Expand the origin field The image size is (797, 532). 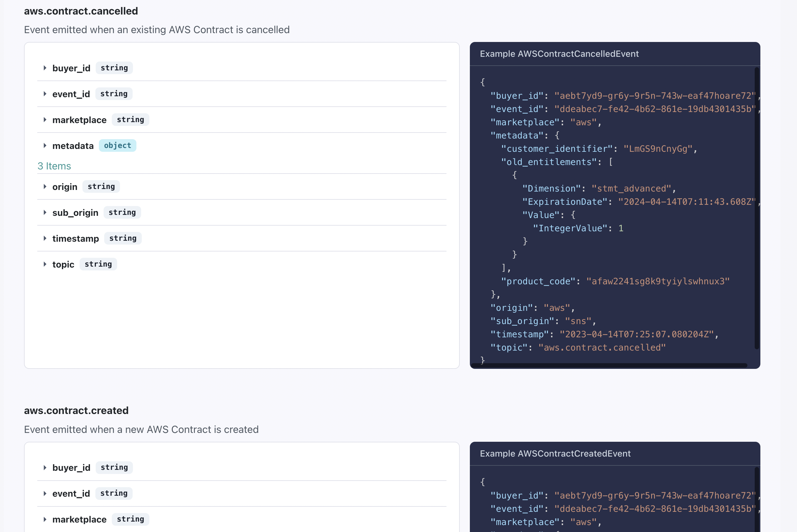tap(45, 186)
